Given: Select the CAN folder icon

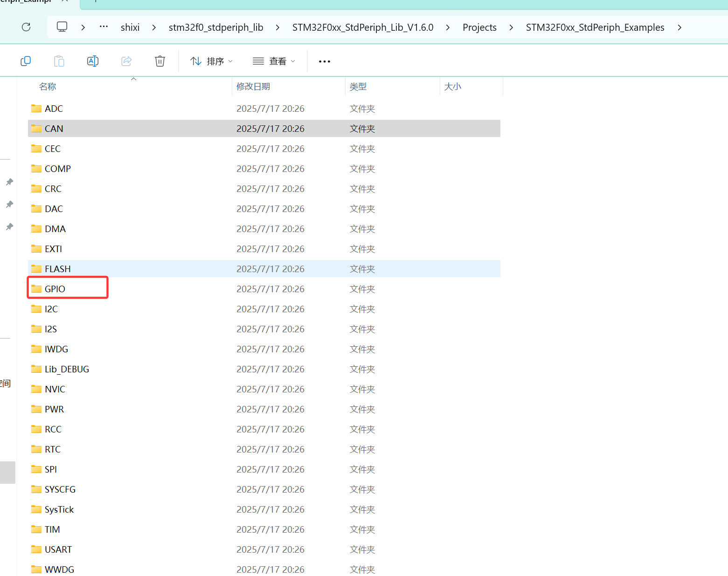Looking at the screenshot, I should [x=36, y=129].
